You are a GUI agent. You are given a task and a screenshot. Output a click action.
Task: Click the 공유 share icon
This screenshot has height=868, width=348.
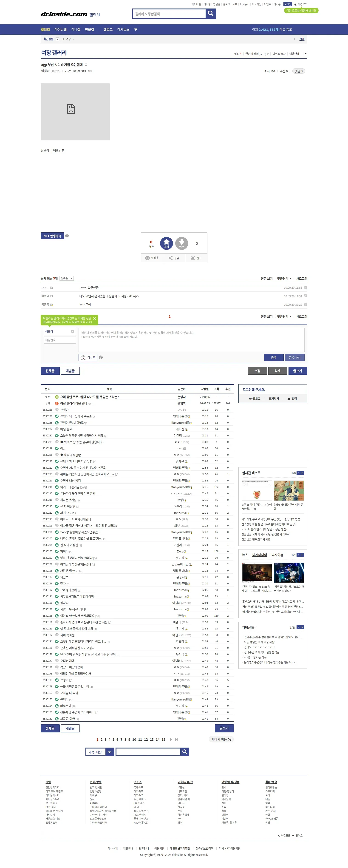point(174,258)
